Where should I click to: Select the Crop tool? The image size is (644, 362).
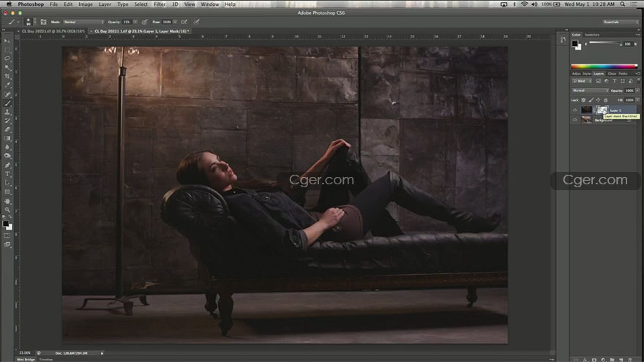point(7,76)
